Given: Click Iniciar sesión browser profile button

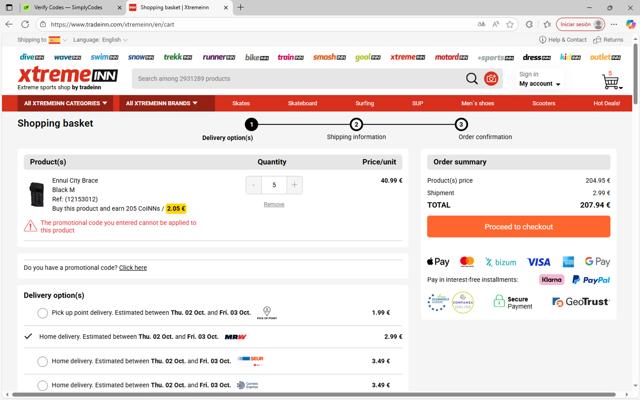Looking at the screenshot, I should coord(580,24).
